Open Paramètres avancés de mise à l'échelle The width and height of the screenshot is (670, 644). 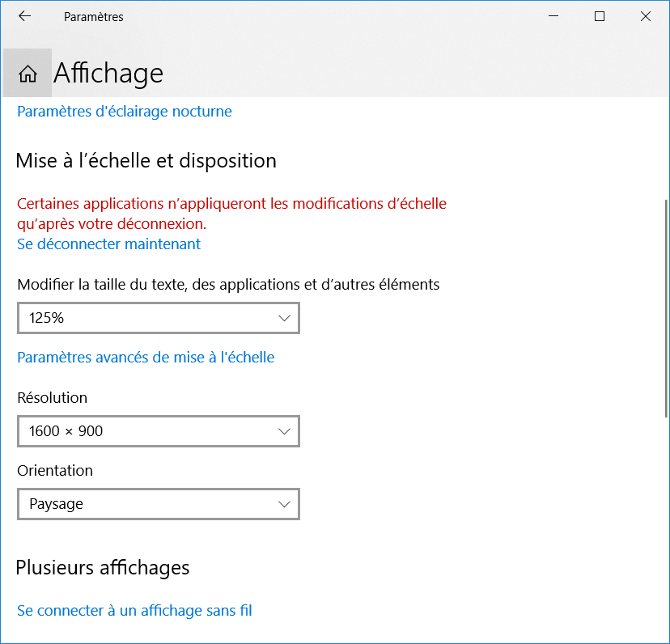click(146, 357)
